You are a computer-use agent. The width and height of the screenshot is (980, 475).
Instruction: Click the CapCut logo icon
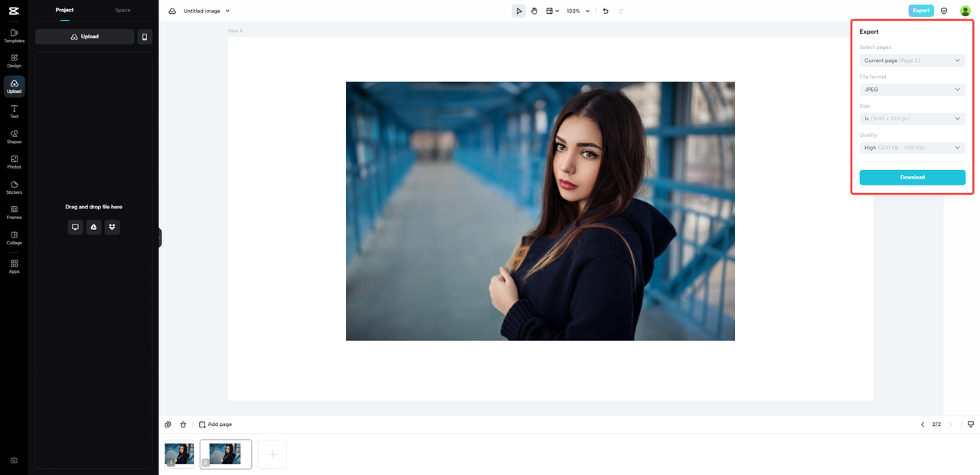(x=14, y=11)
